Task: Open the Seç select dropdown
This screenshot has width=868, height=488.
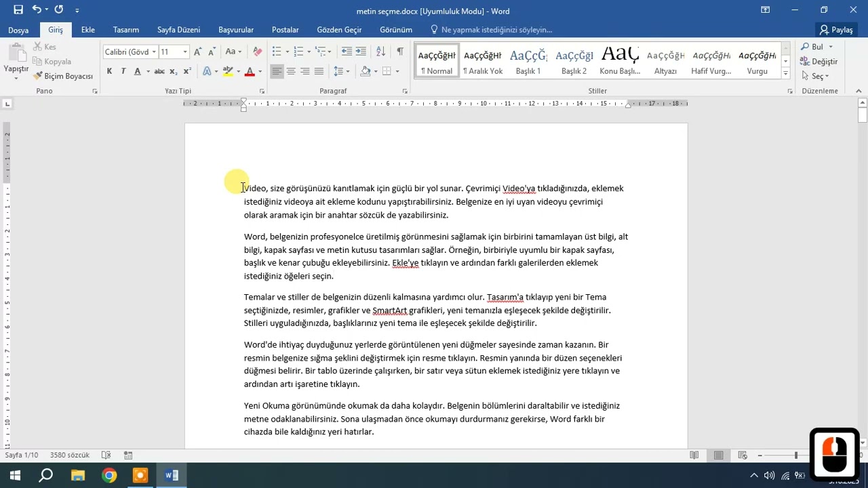Action: pyautogui.click(x=816, y=76)
